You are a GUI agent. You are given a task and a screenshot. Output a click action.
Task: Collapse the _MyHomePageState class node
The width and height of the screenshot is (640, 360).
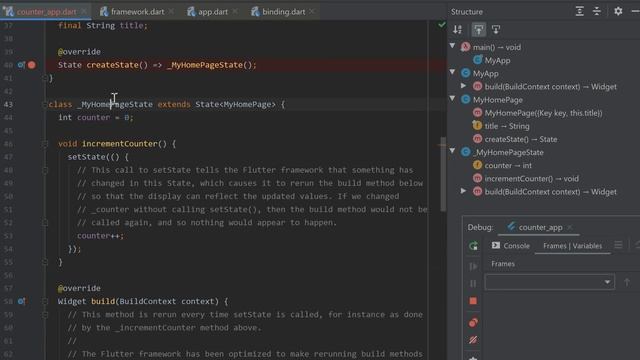[x=452, y=151]
